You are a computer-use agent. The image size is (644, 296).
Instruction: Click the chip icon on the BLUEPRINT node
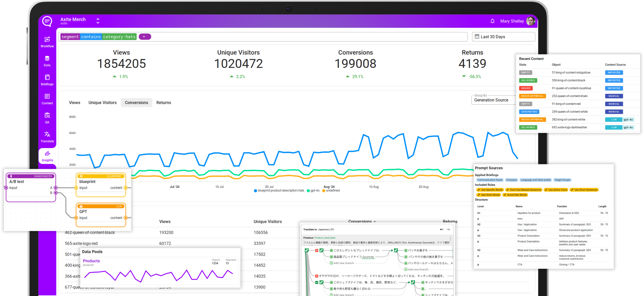coord(81,176)
